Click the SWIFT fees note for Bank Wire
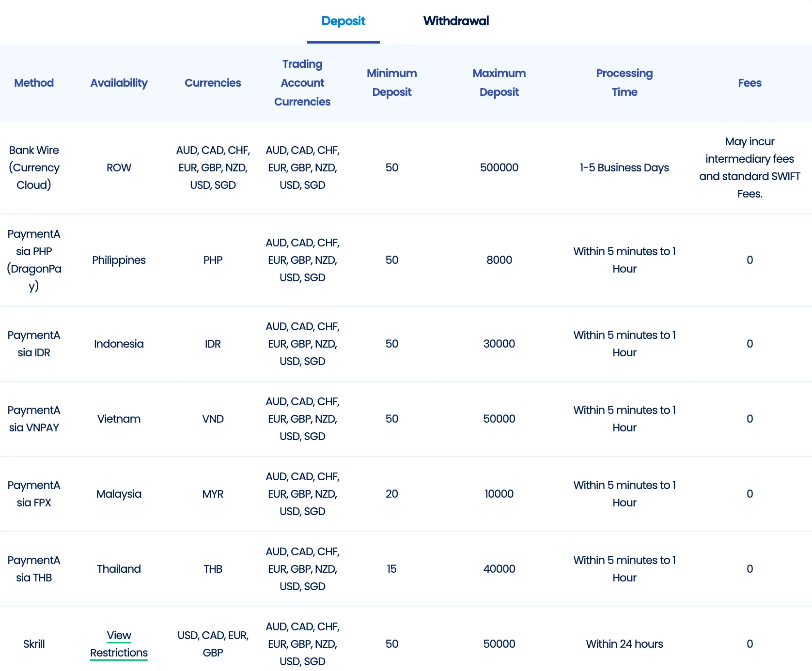Viewport: 812px width, 671px height. tap(750, 168)
